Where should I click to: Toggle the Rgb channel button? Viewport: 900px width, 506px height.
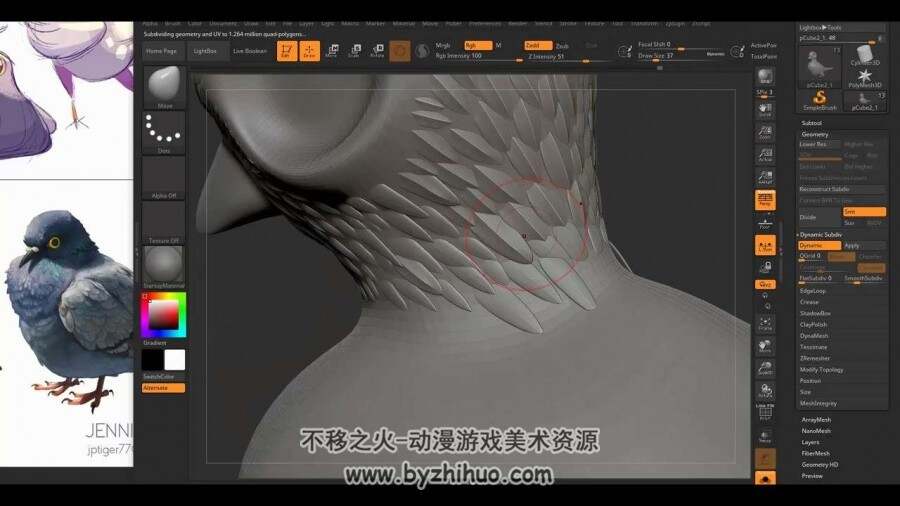[478, 45]
